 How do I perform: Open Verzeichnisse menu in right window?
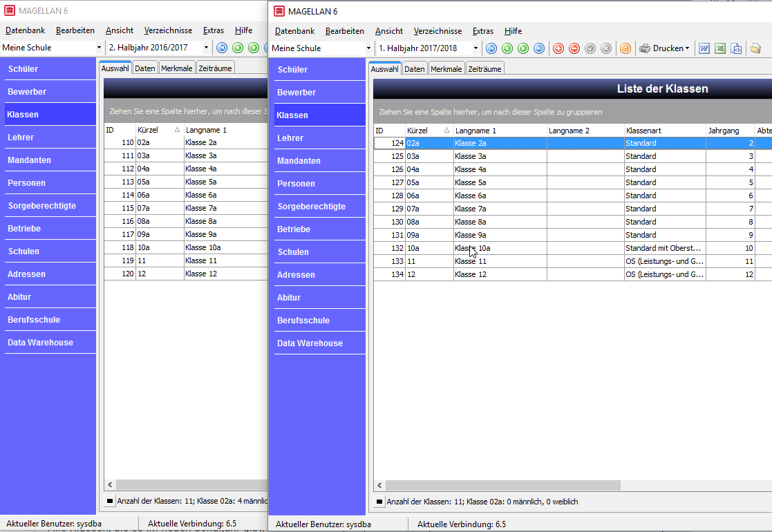point(437,31)
